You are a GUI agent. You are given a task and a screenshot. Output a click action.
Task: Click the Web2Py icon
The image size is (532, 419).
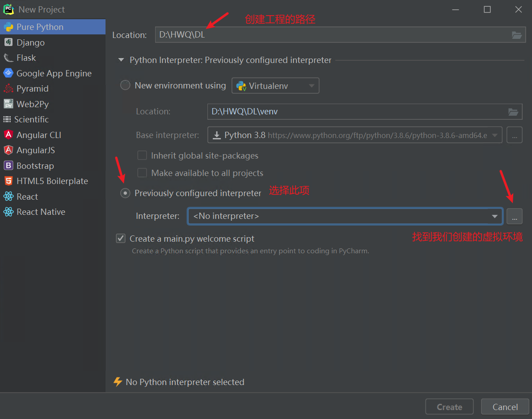[x=8, y=104]
